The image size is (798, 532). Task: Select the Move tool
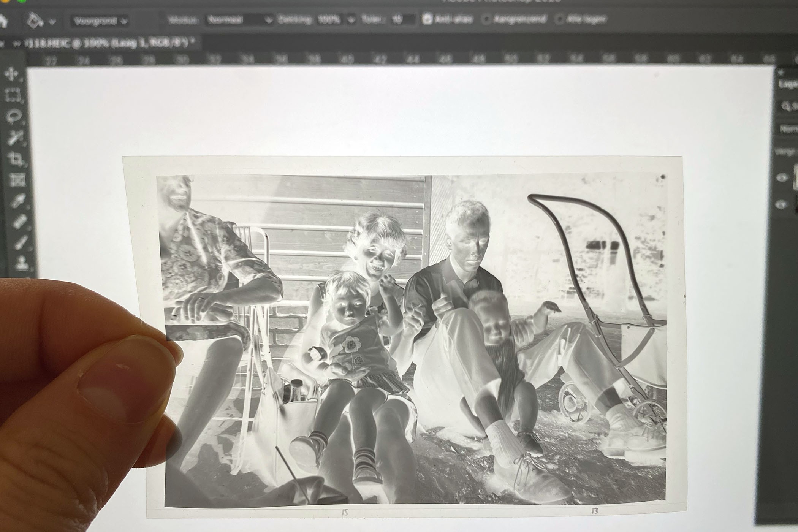coord(13,73)
